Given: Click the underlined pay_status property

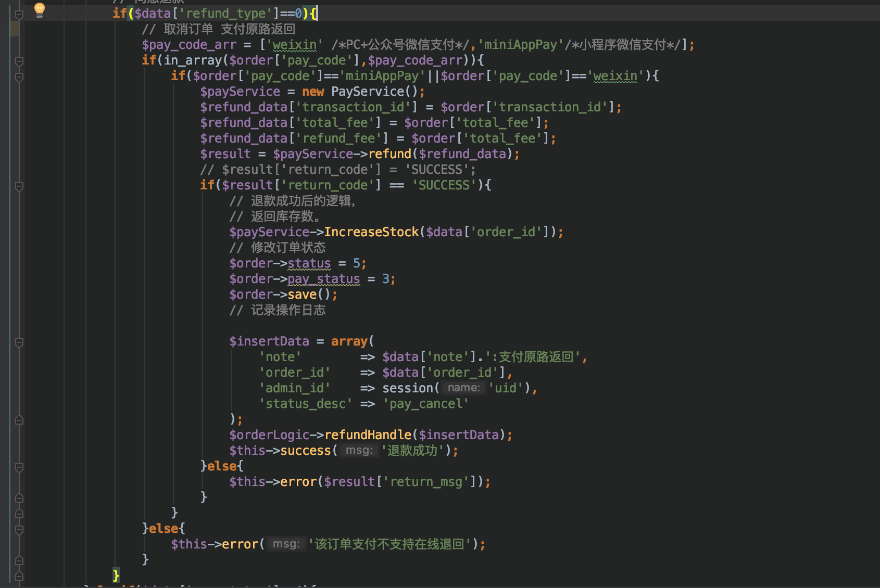Looking at the screenshot, I should click(x=324, y=279).
